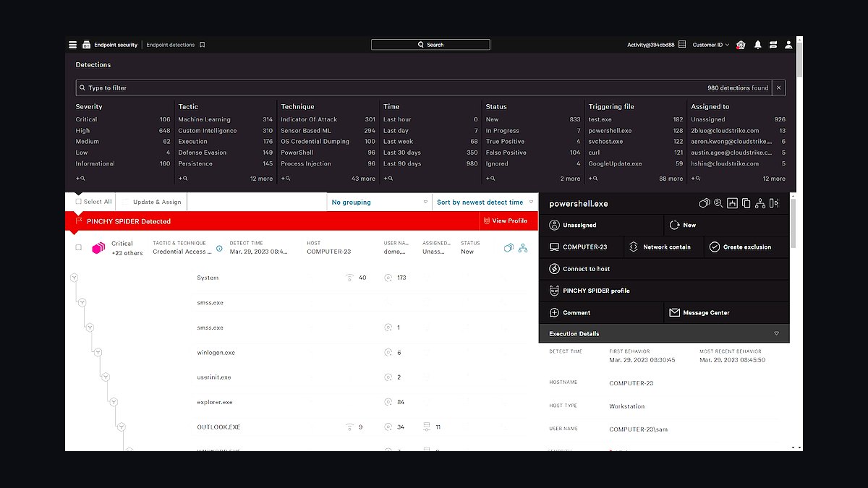Image resolution: width=868 pixels, height=488 pixels.
Task: Click the copy icon in powershell.exe header
Action: [x=746, y=204]
